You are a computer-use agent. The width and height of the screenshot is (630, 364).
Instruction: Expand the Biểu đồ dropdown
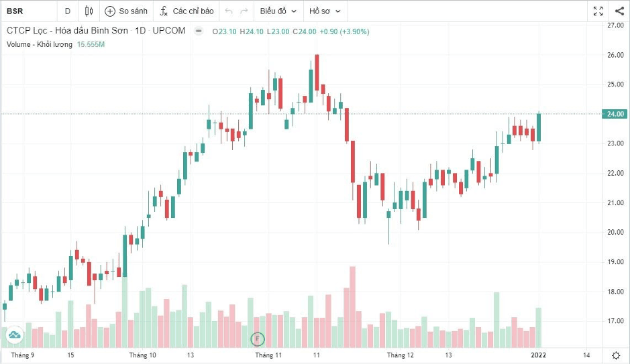[x=278, y=11]
